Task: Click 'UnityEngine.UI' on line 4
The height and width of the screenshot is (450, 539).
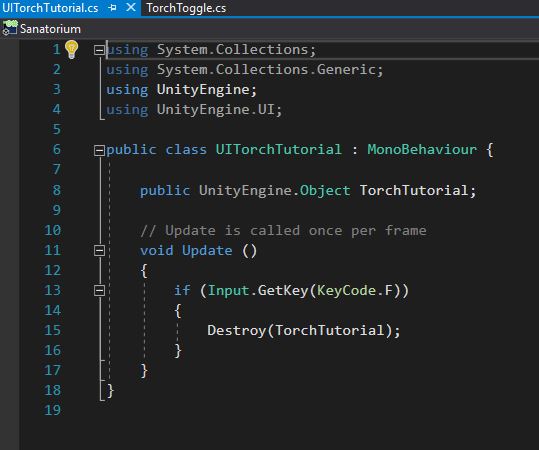Action: tap(216, 110)
